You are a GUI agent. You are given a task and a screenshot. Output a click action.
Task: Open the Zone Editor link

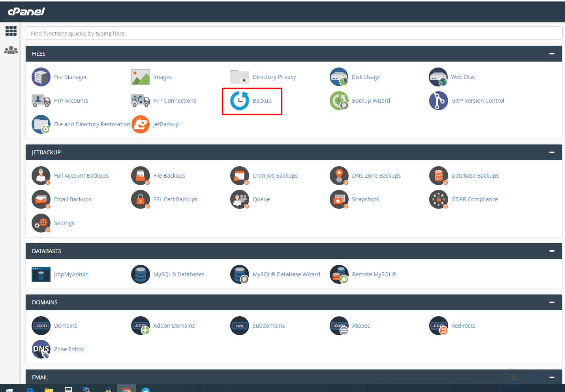point(69,349)
